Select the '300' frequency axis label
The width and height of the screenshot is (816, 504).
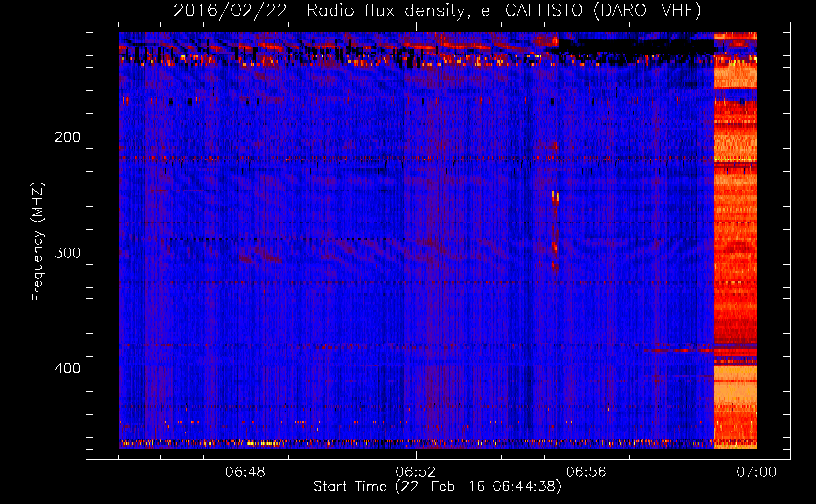[x=68, y=253]
